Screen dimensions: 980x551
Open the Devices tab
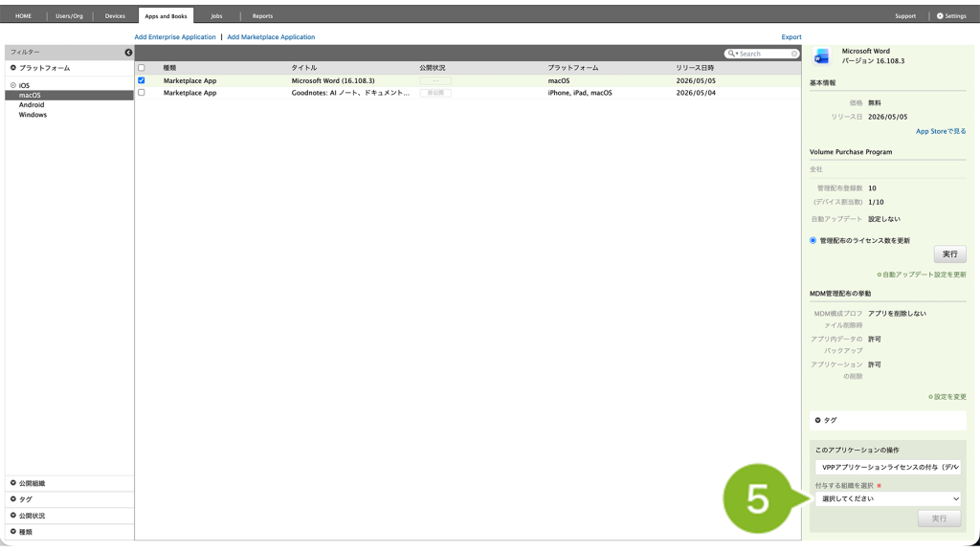pyautogui.click(x=115, y=16)
